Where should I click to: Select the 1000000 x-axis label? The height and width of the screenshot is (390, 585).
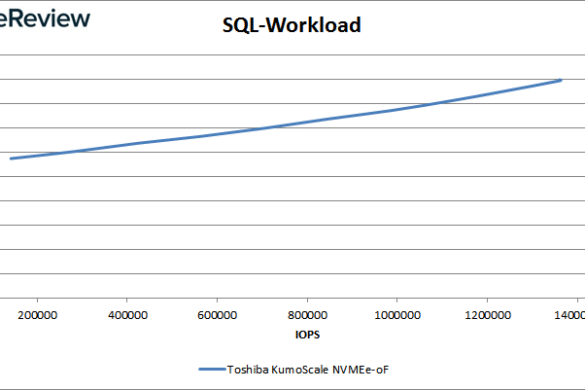[x=397, y=315]
